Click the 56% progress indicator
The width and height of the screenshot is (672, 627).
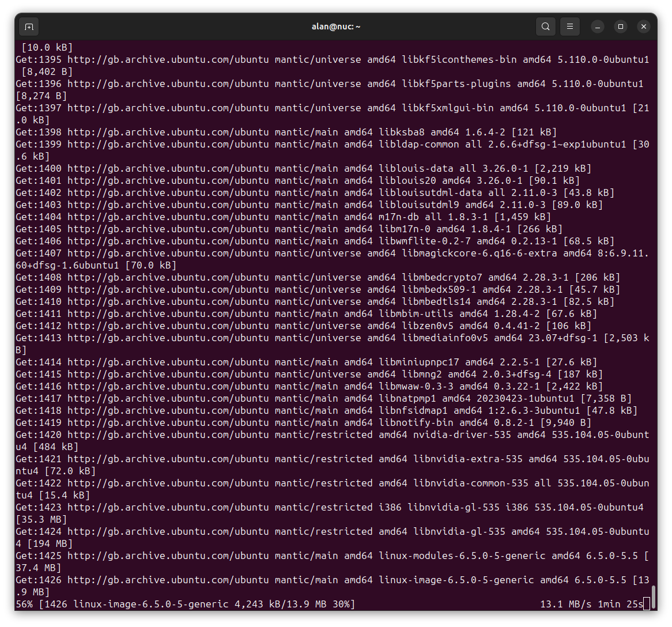(x=24, y=605)
